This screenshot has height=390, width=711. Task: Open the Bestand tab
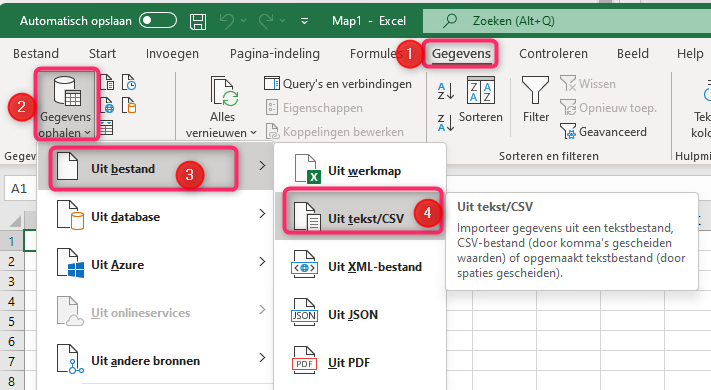[36, 54]
